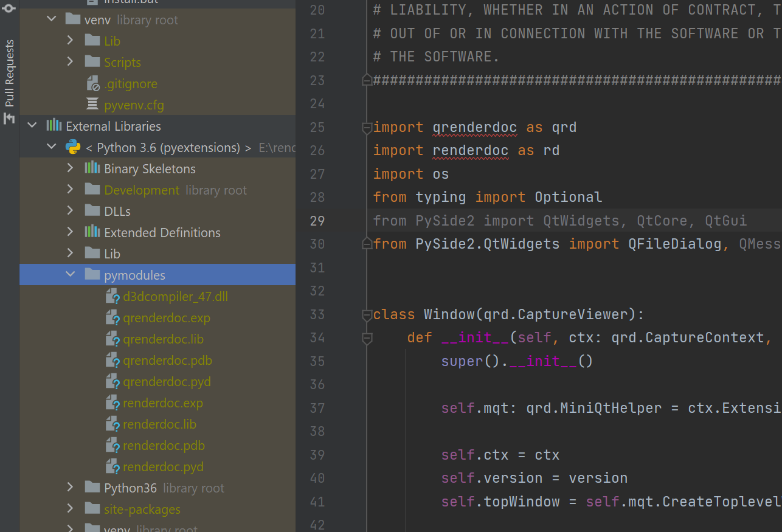The width and height of the screenshot is (782, 532).
Task: Expand the folded header region at line 23
Action: pyautogui.click(x=367, y=80)
